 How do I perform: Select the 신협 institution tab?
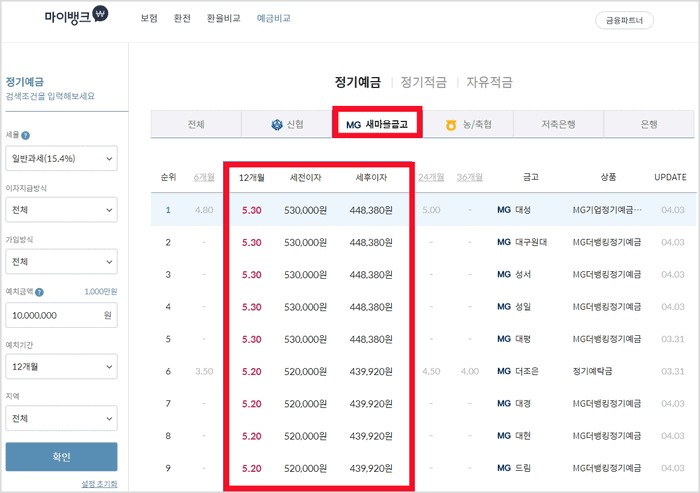tap(287, 124)
